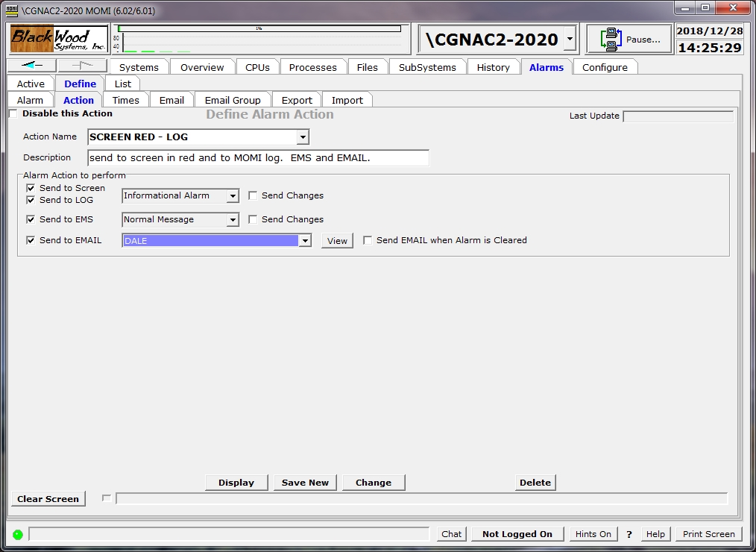This screenshot has height=552, width=756.
Task: Expand the Informational Alarm dropdown
Action: pyautogui.click(x=233, y=196)
